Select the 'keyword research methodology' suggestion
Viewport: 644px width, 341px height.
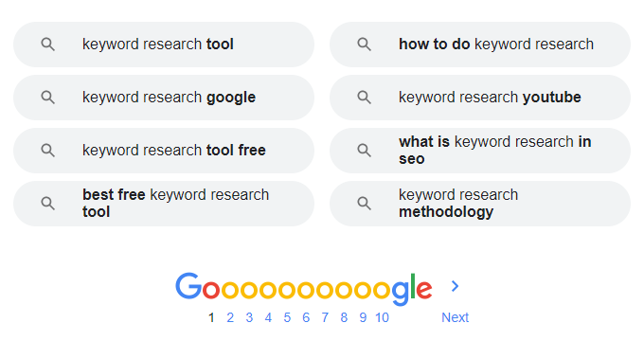click(x=480, y=204)
